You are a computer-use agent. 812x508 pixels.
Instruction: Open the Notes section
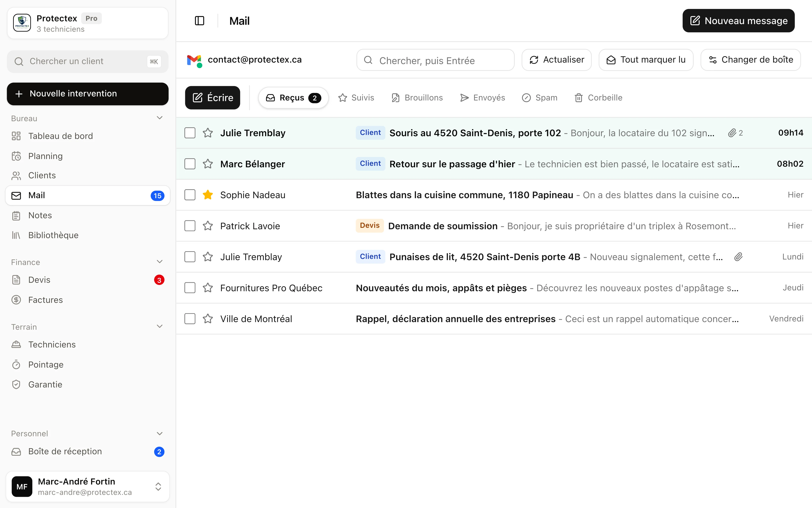pos(88,215)
